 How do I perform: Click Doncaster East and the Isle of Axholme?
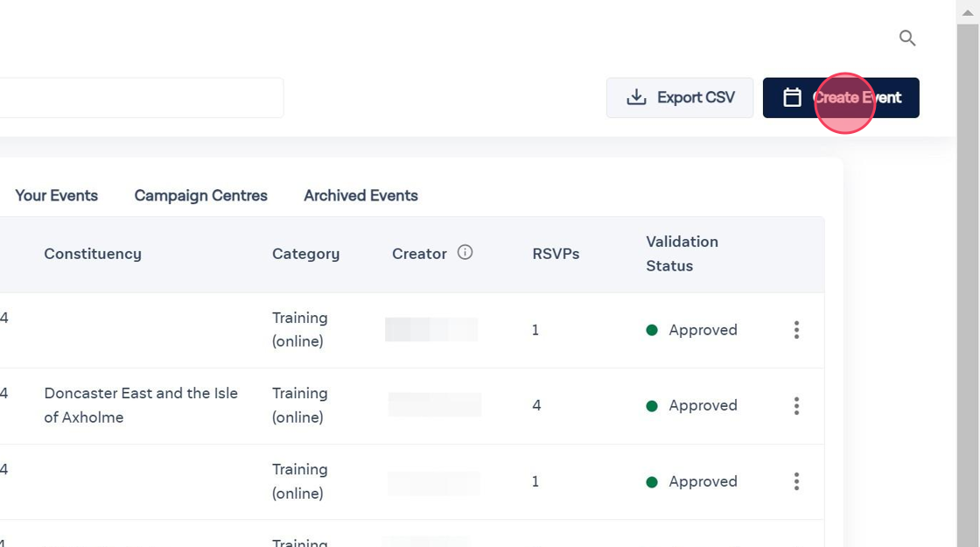coord(141,405)
